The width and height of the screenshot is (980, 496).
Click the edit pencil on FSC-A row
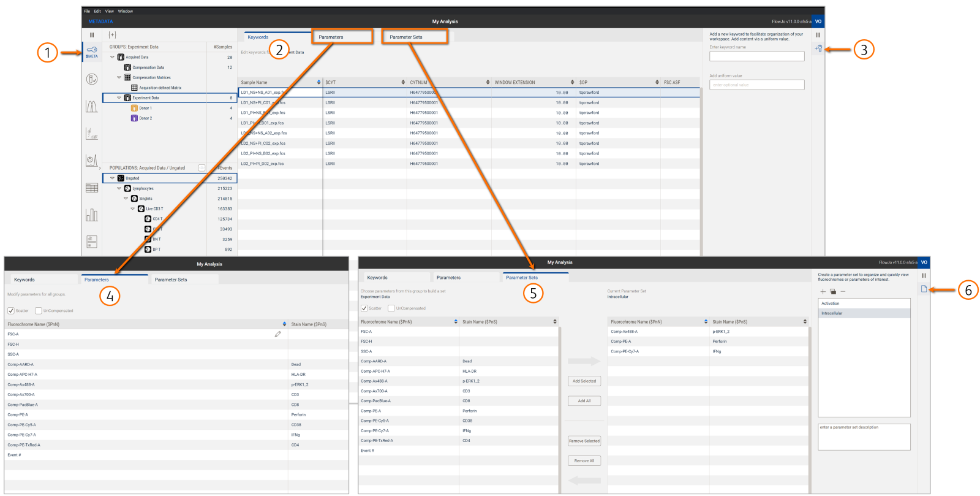tap(277, 334)
